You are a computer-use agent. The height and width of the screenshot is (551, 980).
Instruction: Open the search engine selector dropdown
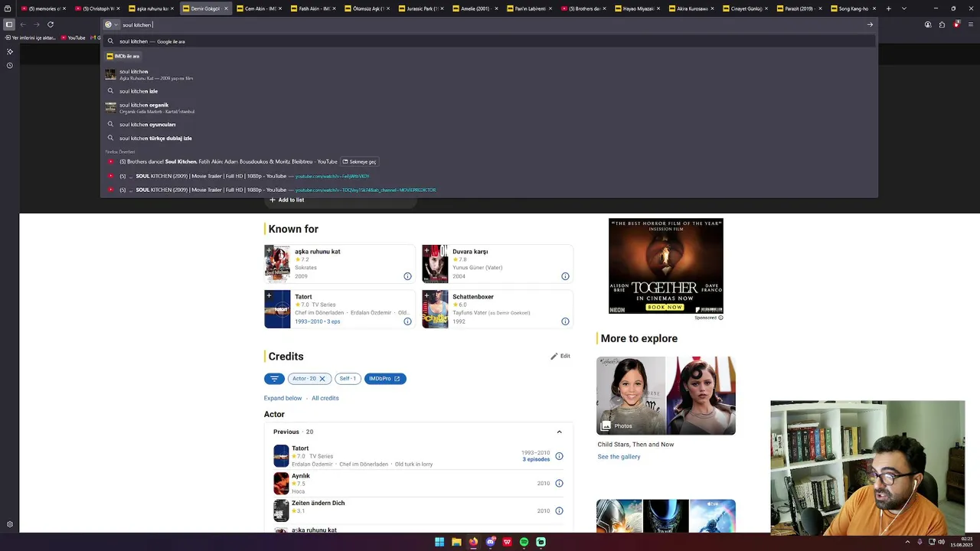pos(112,24)
